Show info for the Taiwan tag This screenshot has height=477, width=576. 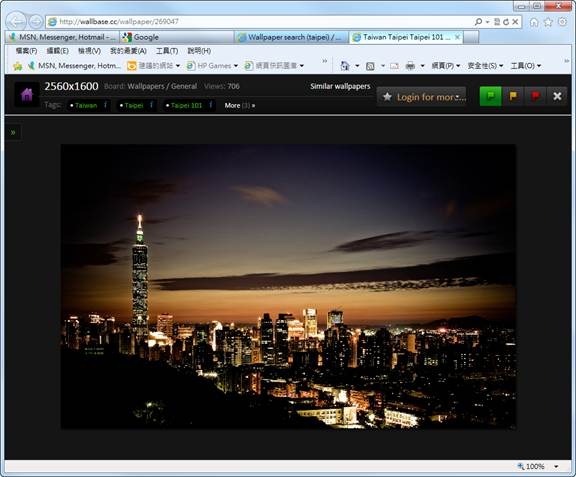click(x=105, y=105)
